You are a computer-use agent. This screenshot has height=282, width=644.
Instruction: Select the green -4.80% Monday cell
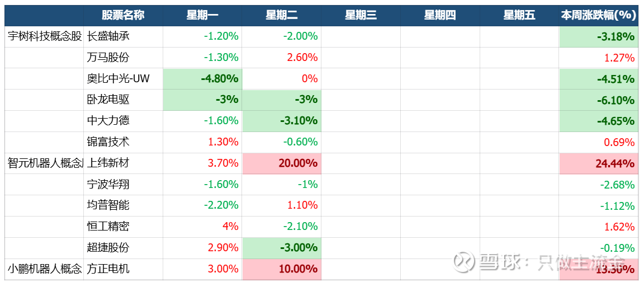(x=202, y=79)
